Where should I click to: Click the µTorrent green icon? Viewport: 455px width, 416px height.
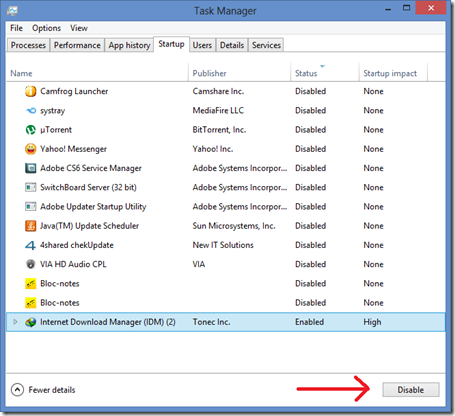click(31, 130)
